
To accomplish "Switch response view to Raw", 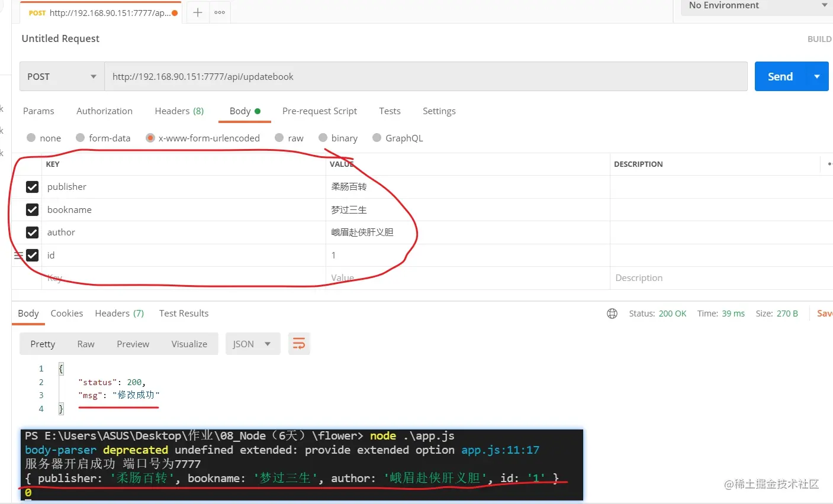I will point(86,344).
